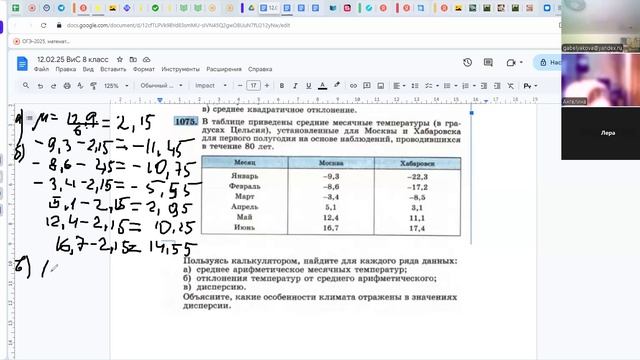
Task: Activate the paint format roller
Action: coord(93,86)
